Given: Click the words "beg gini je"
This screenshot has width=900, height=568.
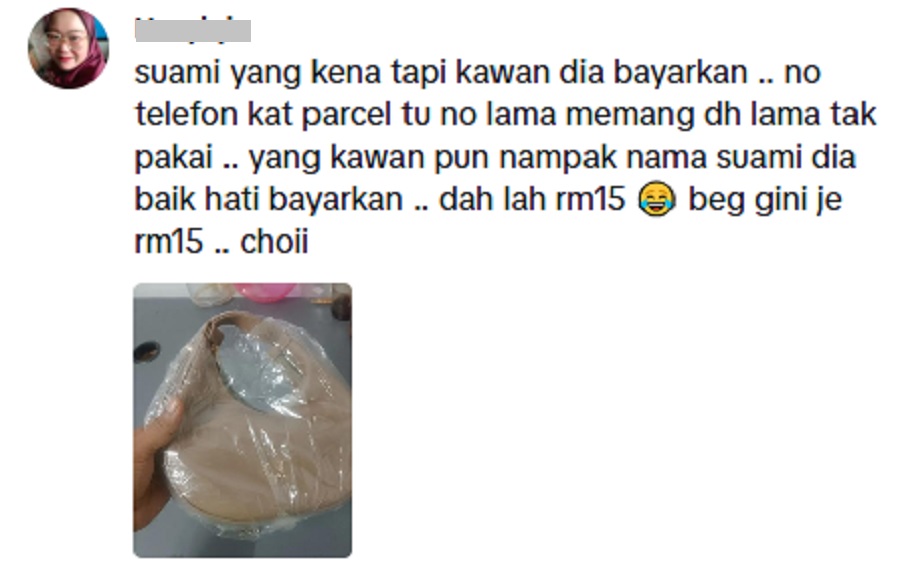Looking at the screenshot, I should click(765, 200).
